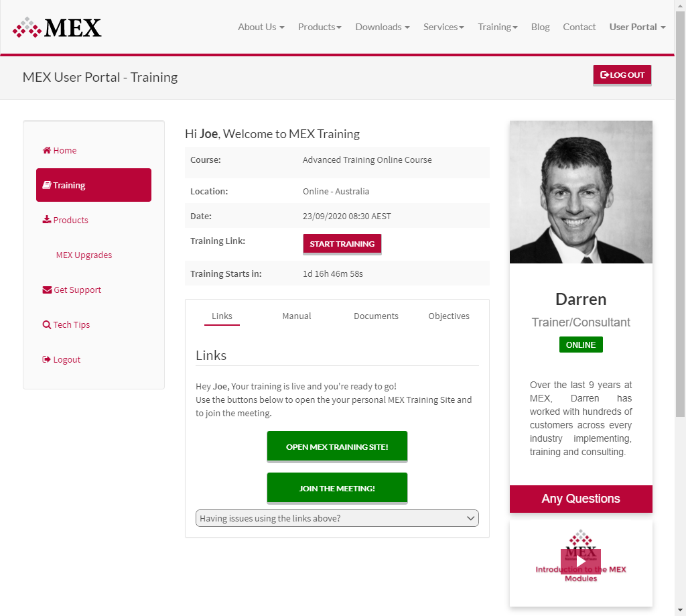Open Tech Tips from the sidebar
Viewport: 686px width, 616px height.
point(71,325)
